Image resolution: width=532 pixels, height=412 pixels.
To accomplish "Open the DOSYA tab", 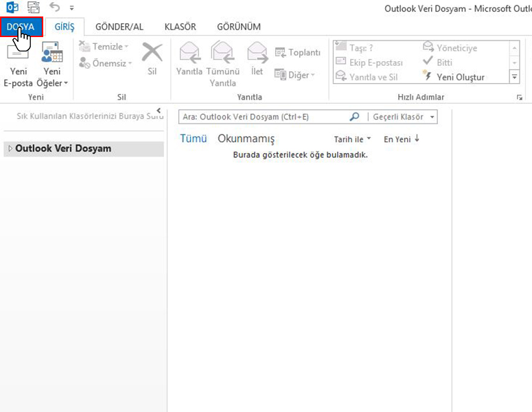I will pyautogui.click(x=21, y=27).
